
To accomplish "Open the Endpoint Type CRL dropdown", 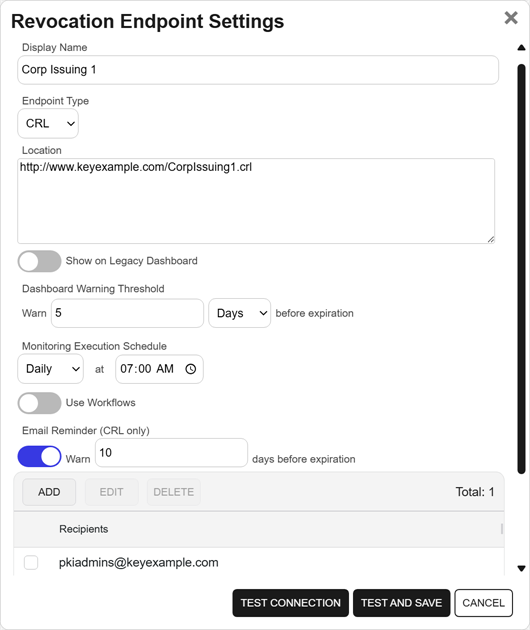I will pyautogui.click(x=48, y=123).
